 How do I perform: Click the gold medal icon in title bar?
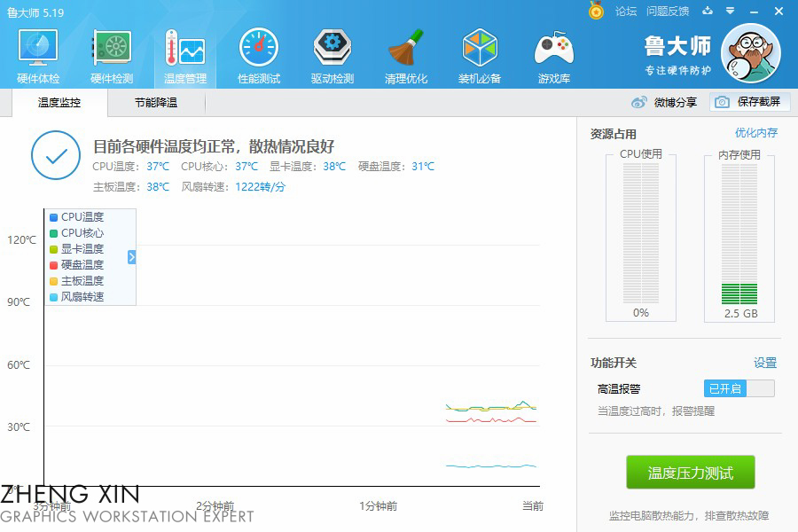596,10
